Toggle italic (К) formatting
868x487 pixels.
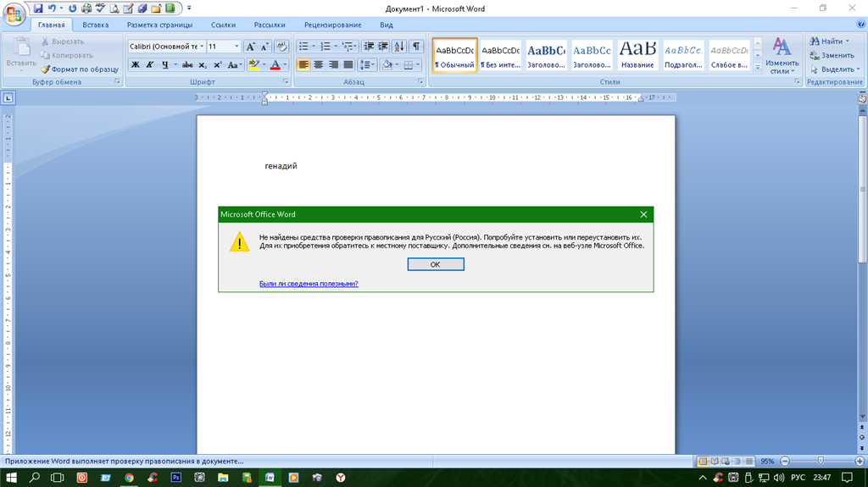149,64
